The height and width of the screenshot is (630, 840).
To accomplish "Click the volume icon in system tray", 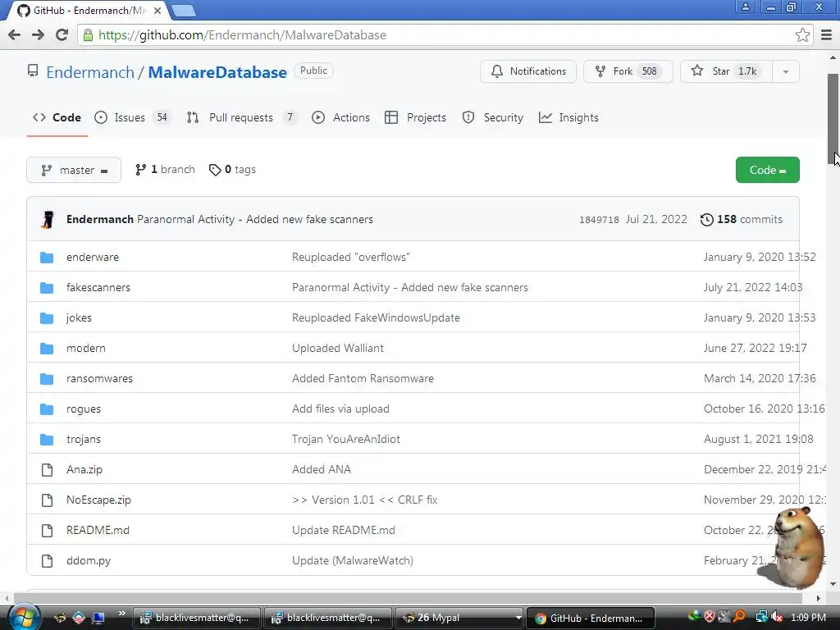I will click(x=776, y=618).
